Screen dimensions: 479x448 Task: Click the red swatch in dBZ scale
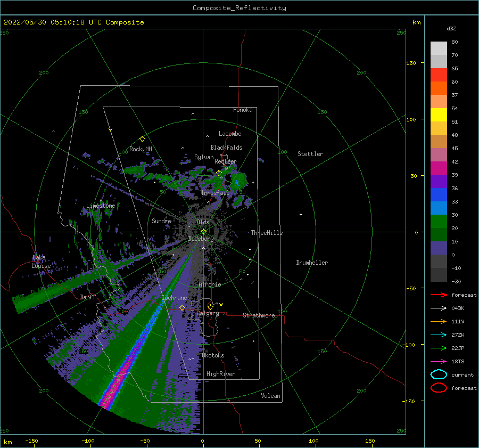point(439,75)
